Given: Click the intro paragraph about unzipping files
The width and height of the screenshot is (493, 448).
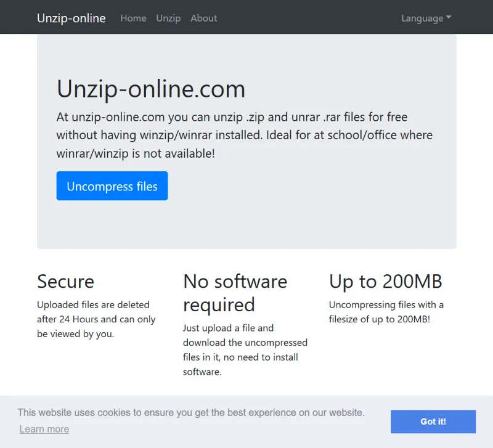Looking at the screenshot, I should tap(244, 135).
